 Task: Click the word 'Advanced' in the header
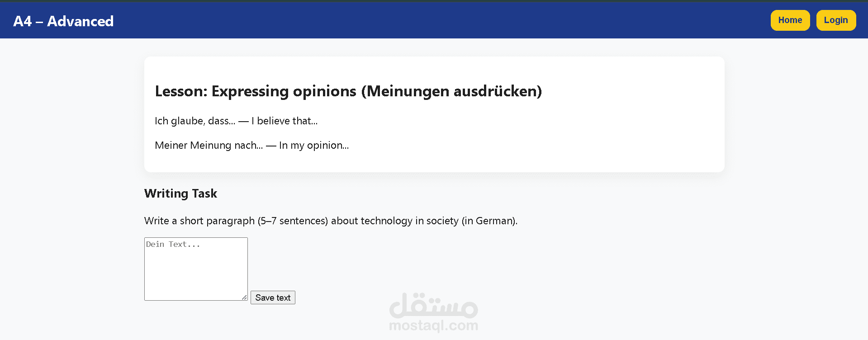coord(81,21)
